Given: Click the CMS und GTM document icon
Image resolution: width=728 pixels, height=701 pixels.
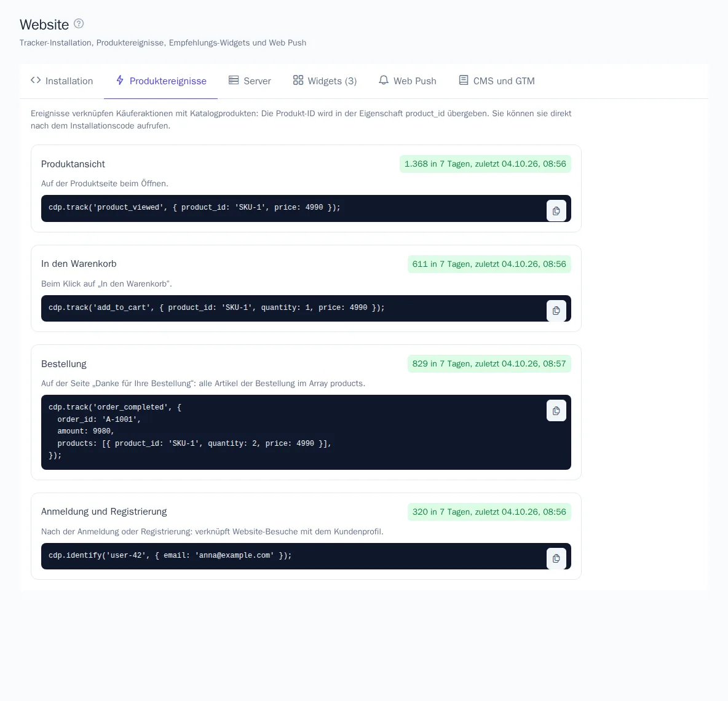Looking at the screenshot, I should pos(464,81).
